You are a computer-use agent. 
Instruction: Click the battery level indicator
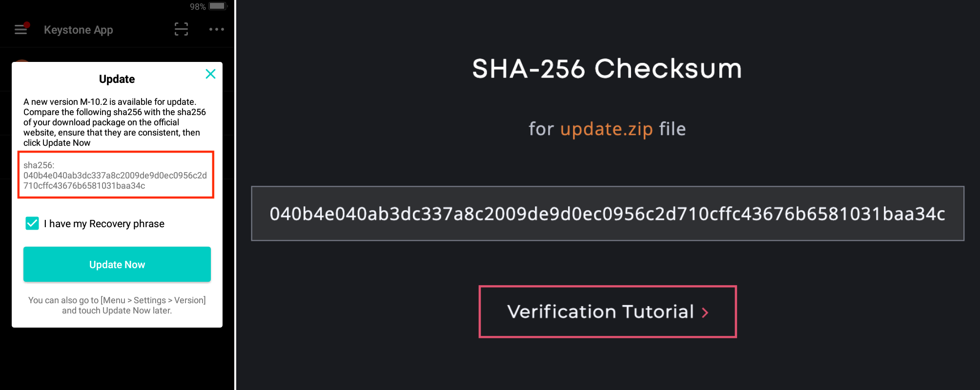tap(216, 6)
